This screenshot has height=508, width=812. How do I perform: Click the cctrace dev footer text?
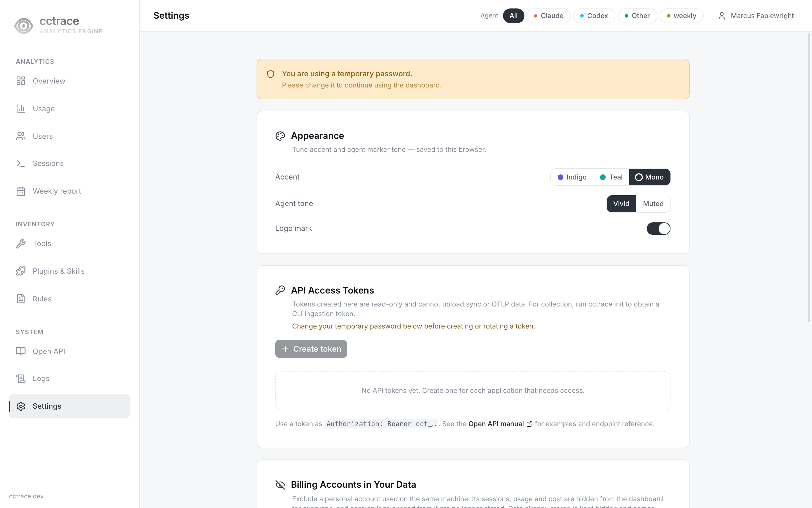click(x=26, y=496)
